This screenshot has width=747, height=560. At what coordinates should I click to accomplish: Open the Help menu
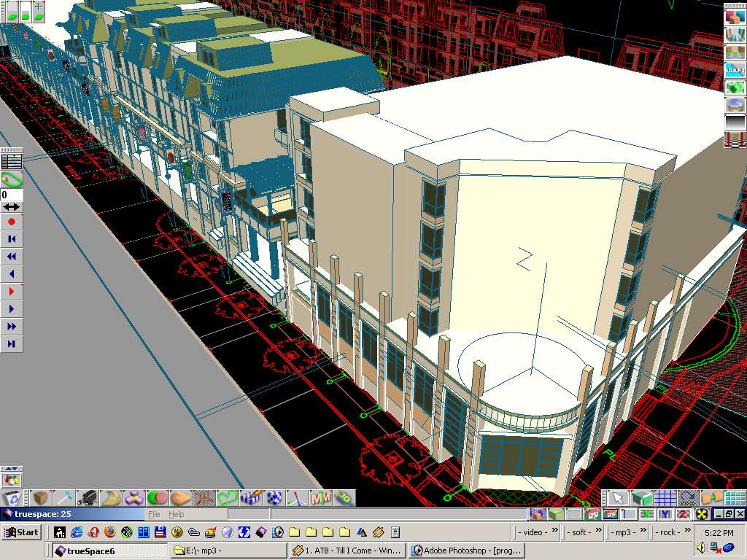click(x=177, y=514)
